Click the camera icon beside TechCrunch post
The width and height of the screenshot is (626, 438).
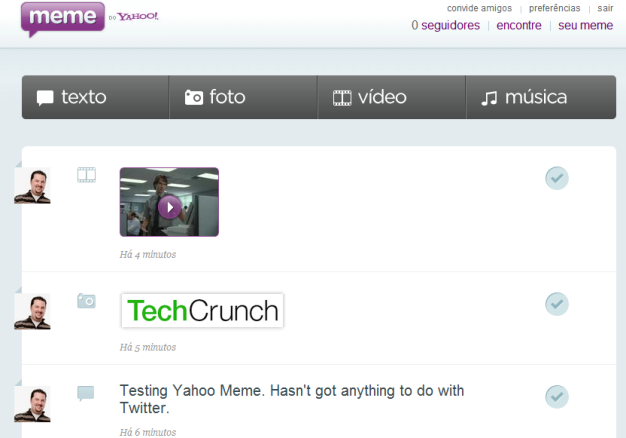click(87, 300)
